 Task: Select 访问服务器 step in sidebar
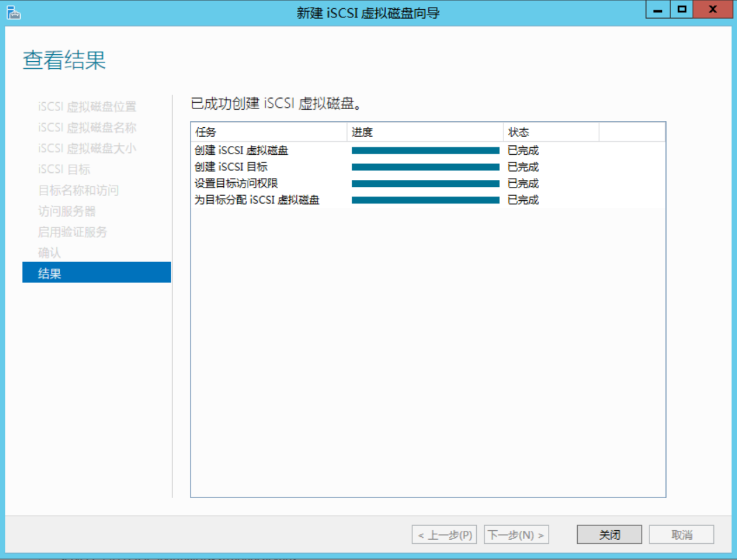[67, 211]
